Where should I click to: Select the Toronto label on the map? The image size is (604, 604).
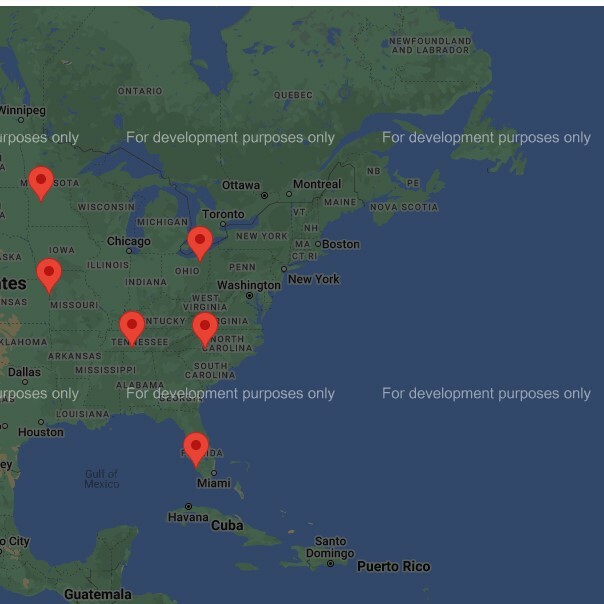click(x=223, y=214)
